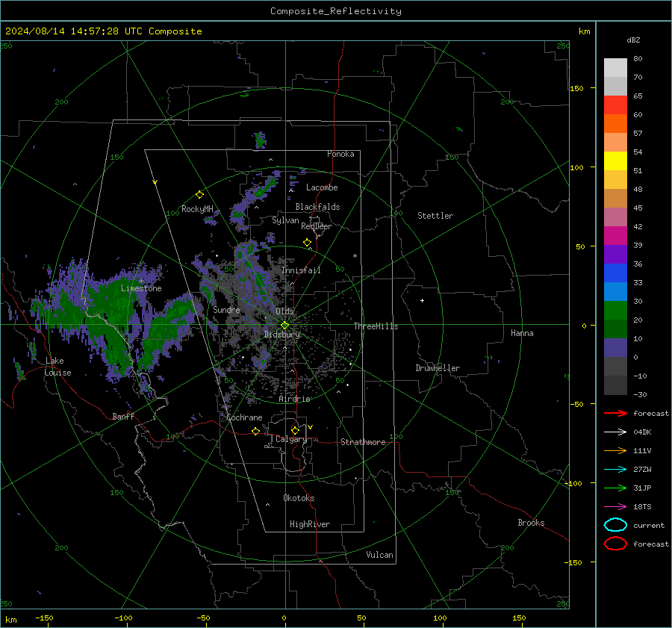The image size is (672, 628).
Task: Click the Stettler map label
Action: coord(435,216)
